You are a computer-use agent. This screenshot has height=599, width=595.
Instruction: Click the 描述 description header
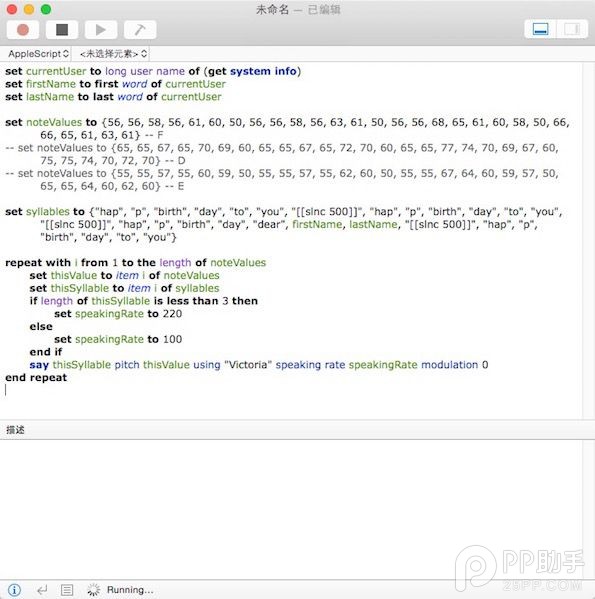tap(15, 430)
